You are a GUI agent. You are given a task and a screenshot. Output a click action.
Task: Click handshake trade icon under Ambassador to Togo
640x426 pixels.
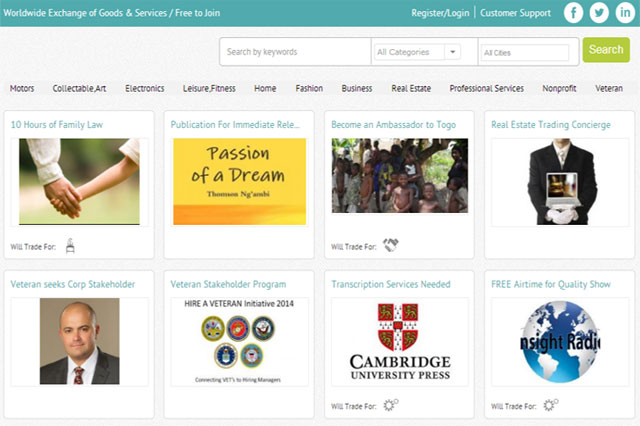(x=391, y=244)
